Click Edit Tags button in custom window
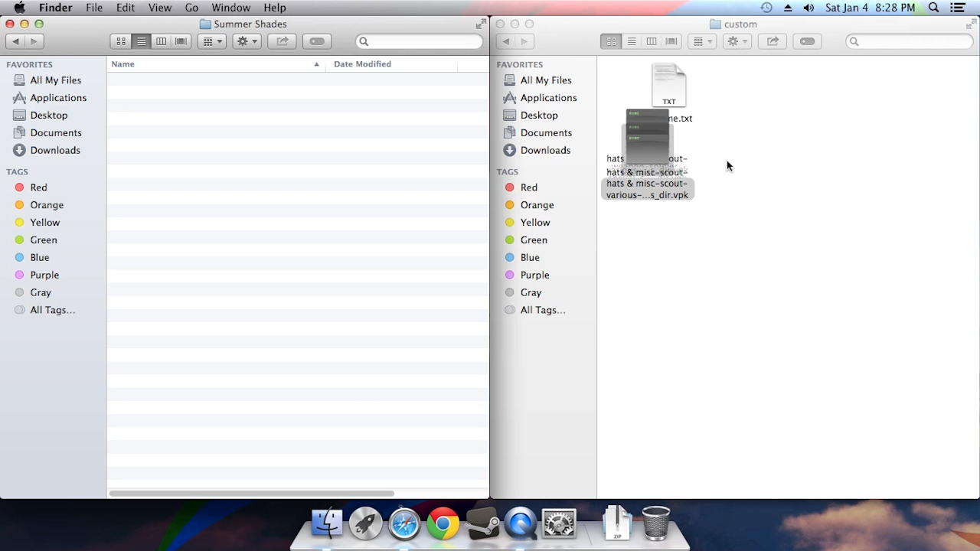The height and width of the screenshot is (551, 980). pos(807,41)
